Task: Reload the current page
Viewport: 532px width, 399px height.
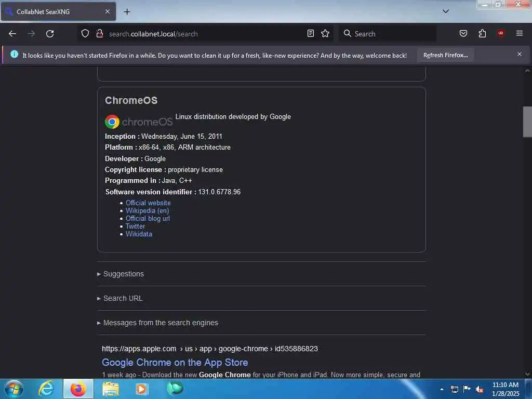Action: pyautogui.click(x=50, y=34)
